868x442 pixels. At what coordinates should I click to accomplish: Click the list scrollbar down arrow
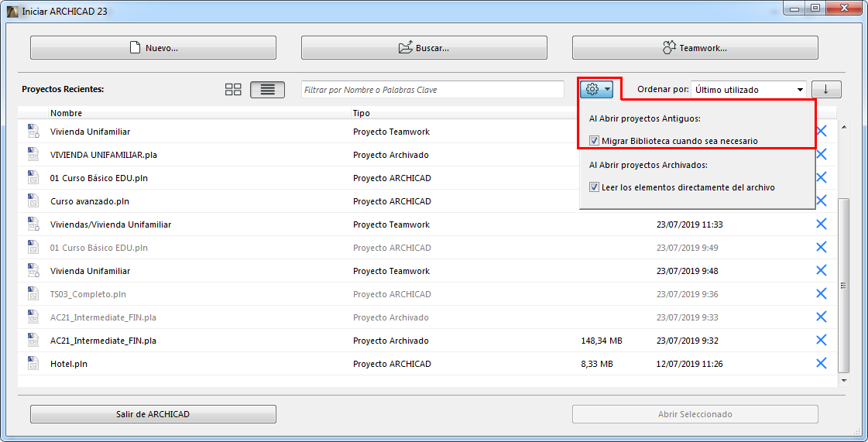pos(844,381)
